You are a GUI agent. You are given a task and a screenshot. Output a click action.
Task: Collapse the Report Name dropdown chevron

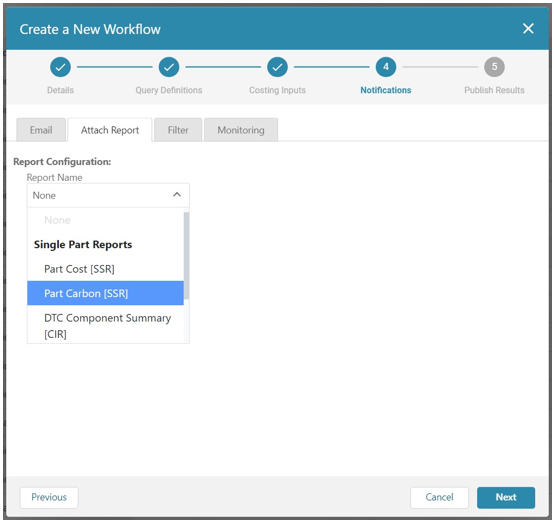177,195
